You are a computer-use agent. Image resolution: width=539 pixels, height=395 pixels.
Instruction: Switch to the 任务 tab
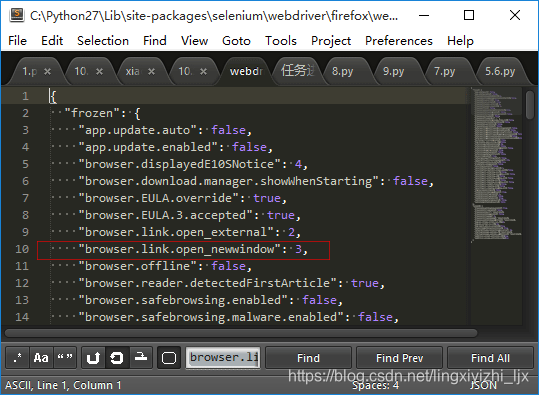298,71
